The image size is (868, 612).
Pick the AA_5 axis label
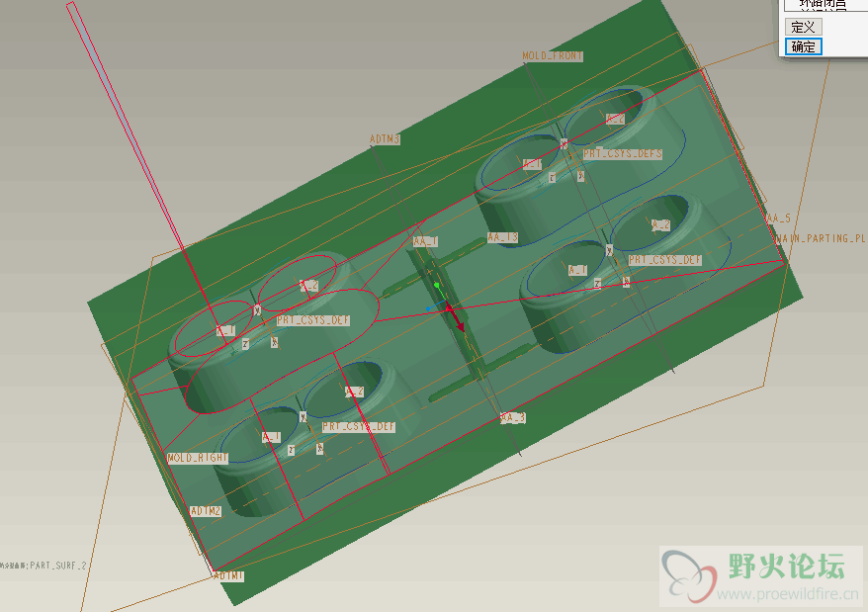779,219
